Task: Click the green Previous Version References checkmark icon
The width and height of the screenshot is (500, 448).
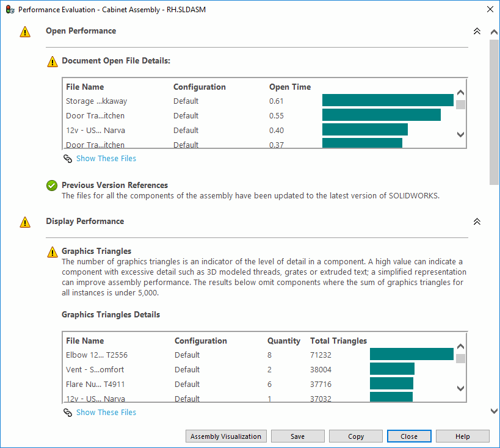Action: click(53, 186)
